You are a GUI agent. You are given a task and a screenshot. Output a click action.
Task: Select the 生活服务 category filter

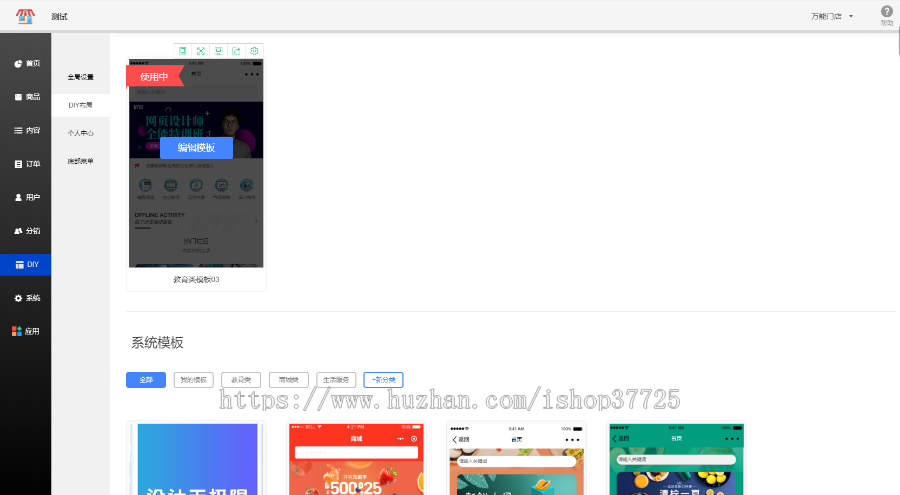pos(336,380)
